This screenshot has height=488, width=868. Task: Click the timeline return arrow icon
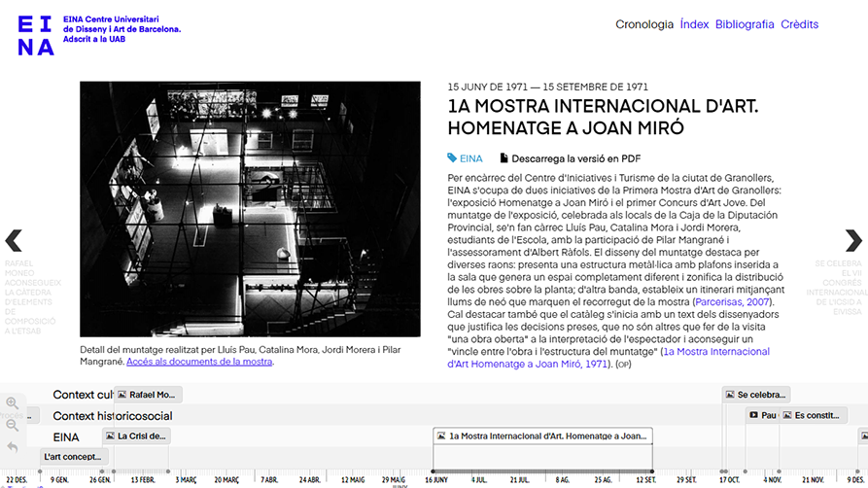(13, 447)
